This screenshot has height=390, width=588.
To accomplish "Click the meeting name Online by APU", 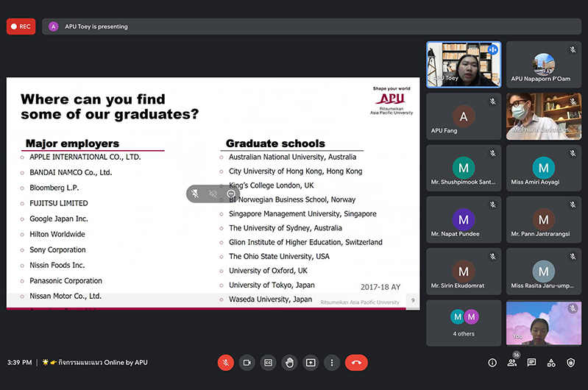I will pos(95,362).
